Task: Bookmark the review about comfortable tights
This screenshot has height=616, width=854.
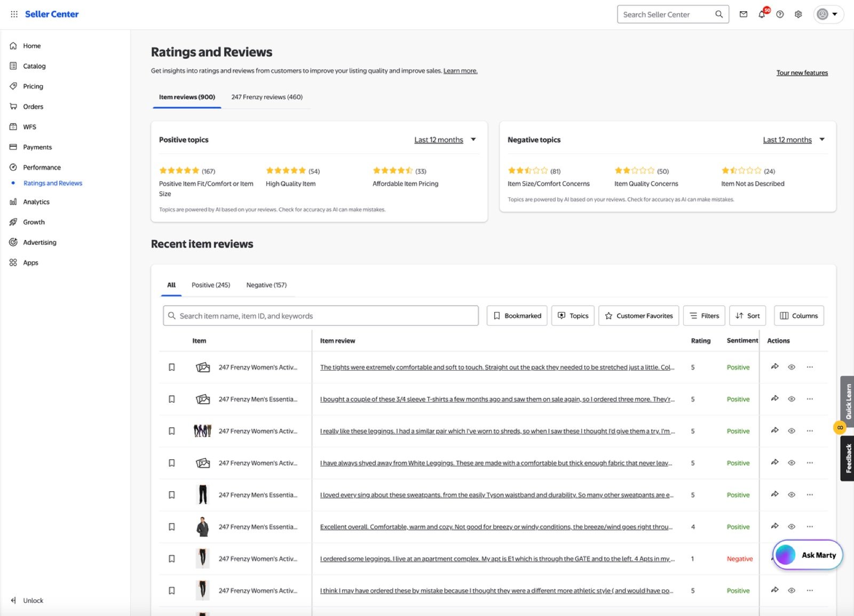Action: 172,367
